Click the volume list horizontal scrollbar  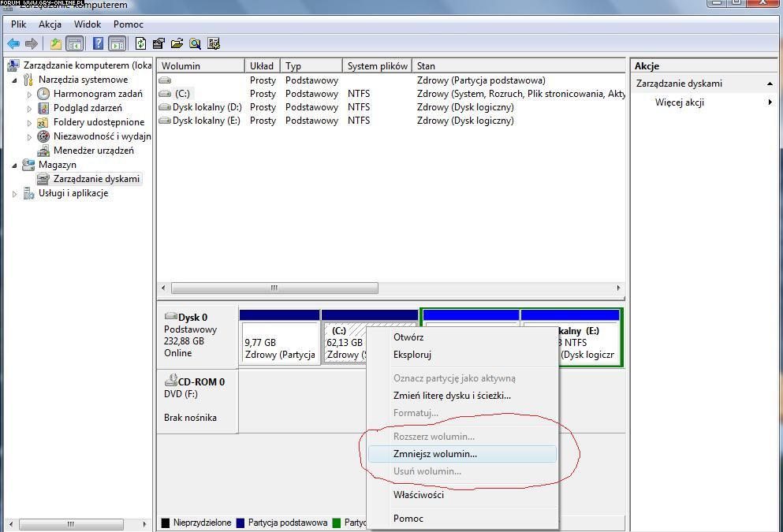pos(274,288)
